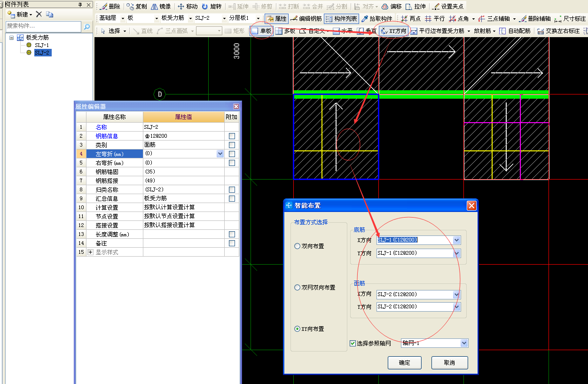
Task: Select the 单板 (Single slab) mode
Action: coord(261,31)
